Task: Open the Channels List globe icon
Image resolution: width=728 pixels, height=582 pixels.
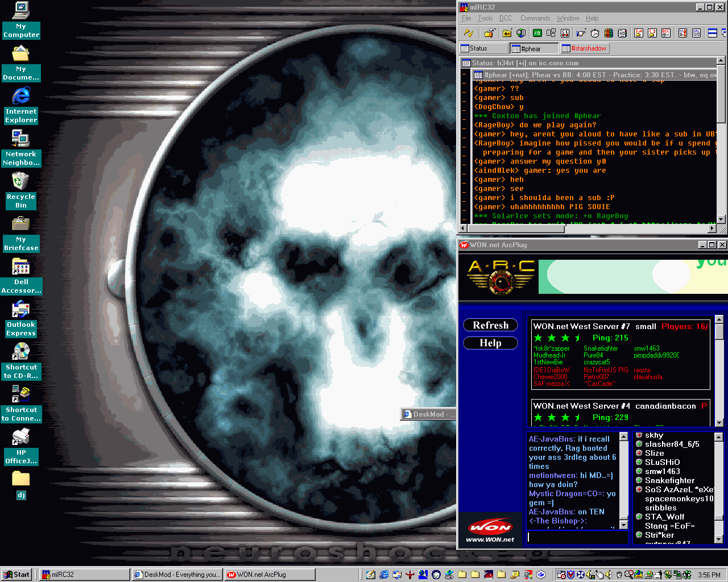Action: click(520, 33)
